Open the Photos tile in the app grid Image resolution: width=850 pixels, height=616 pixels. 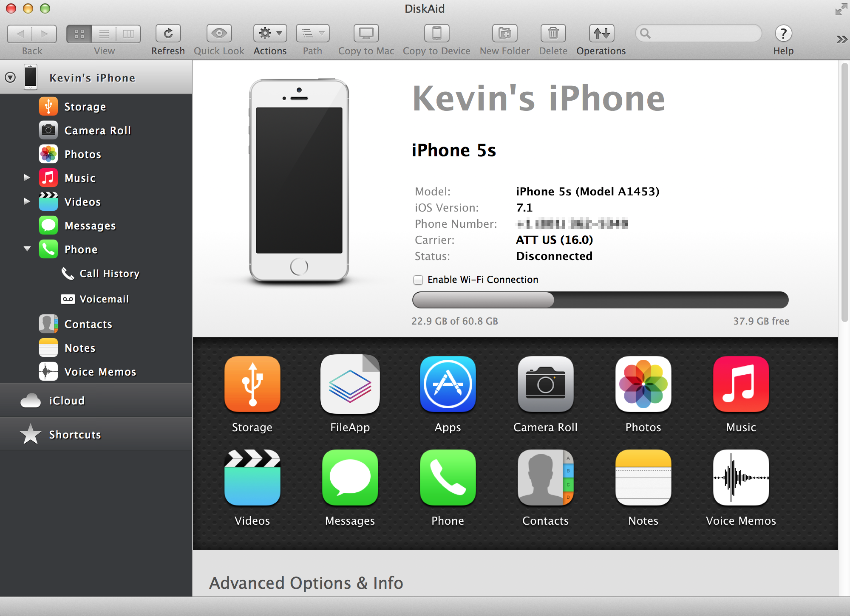pos(643,384)
